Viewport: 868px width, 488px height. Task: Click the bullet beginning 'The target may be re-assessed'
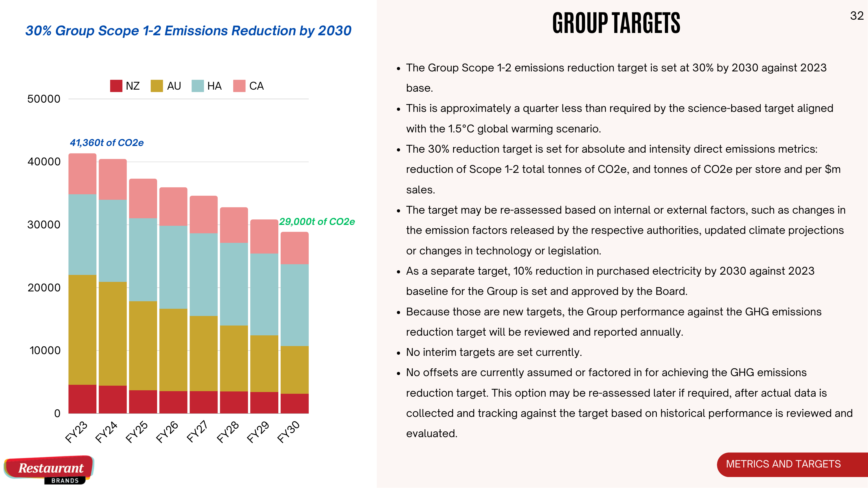point(626,230)
